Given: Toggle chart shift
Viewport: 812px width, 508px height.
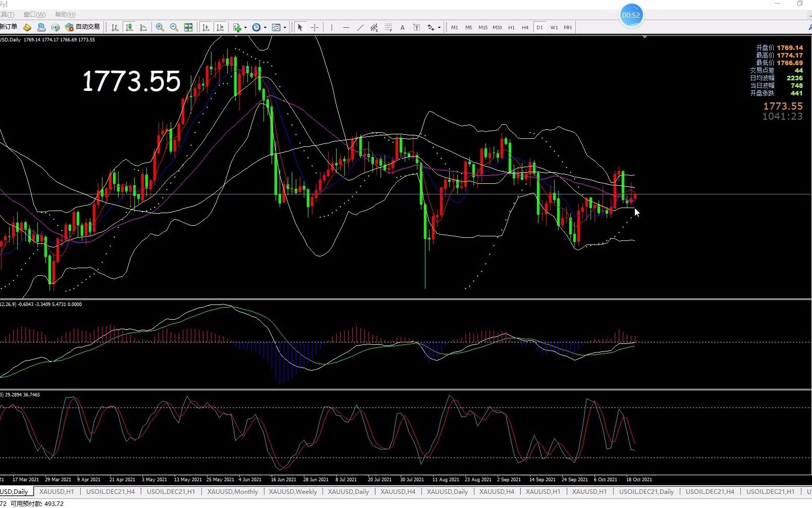Looking at the screenshot, I should pos(220,27).
